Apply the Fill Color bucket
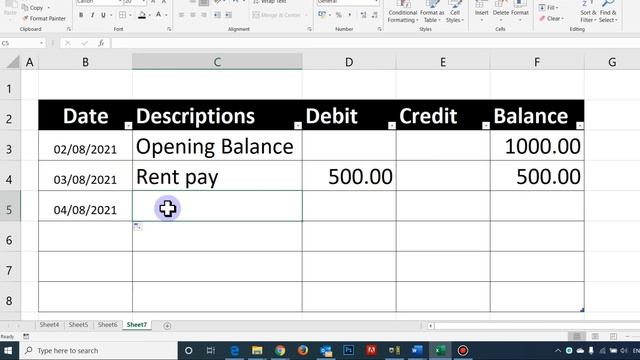 (x=142, y=15)
